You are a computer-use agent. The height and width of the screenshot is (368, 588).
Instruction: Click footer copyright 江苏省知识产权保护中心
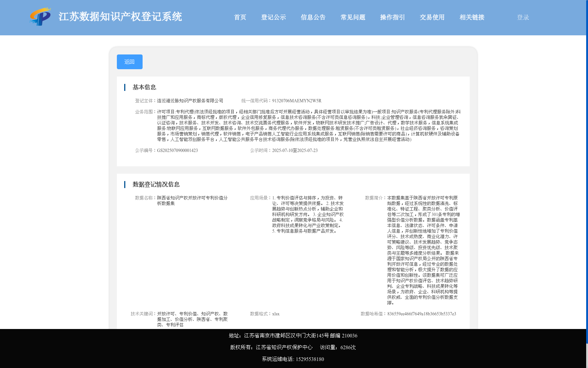[x=284, y=347]
